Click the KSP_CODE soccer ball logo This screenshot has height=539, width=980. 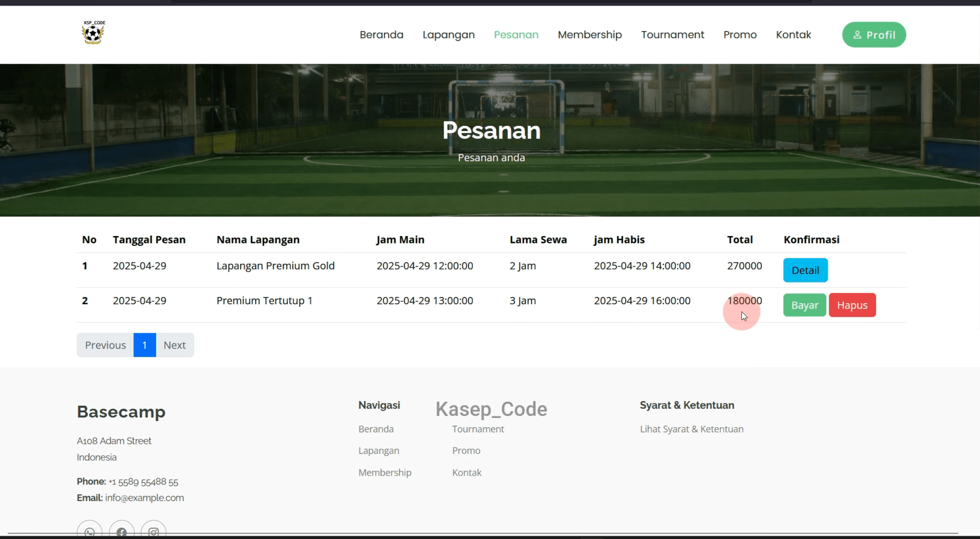93,32
